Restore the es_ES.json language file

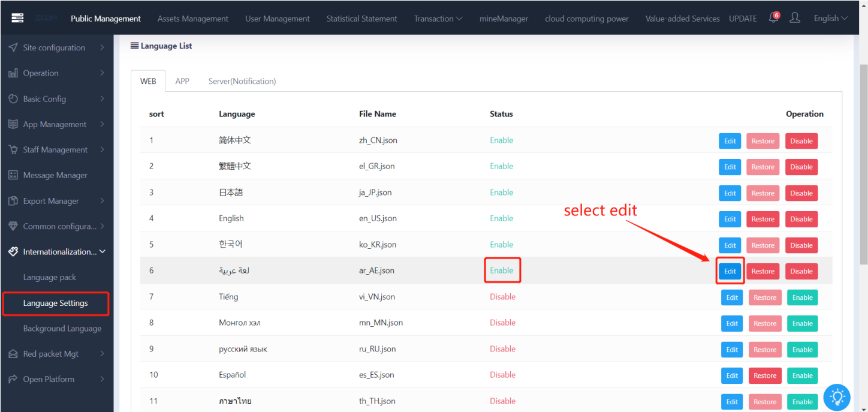coord(765,375)
